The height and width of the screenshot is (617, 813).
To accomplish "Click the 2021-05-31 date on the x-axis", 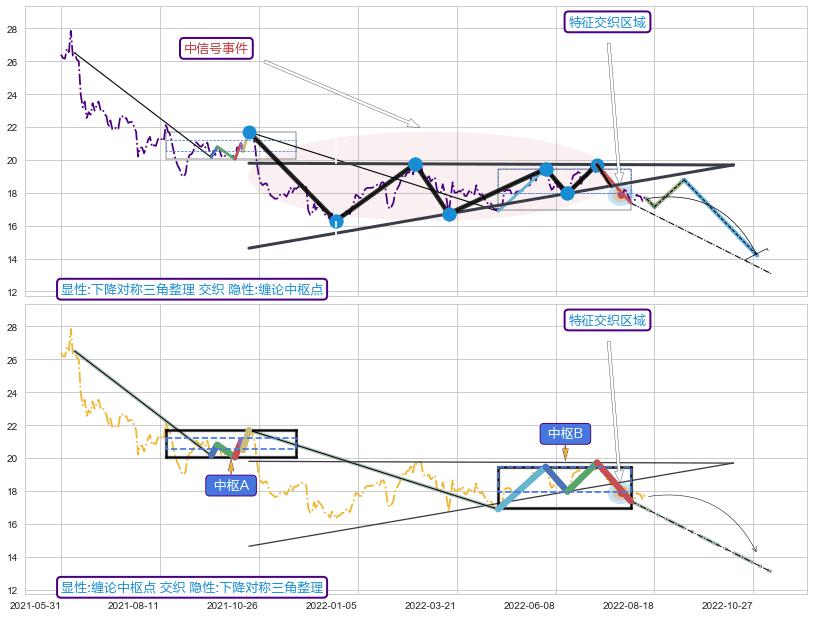I will (x=36, y=605).
